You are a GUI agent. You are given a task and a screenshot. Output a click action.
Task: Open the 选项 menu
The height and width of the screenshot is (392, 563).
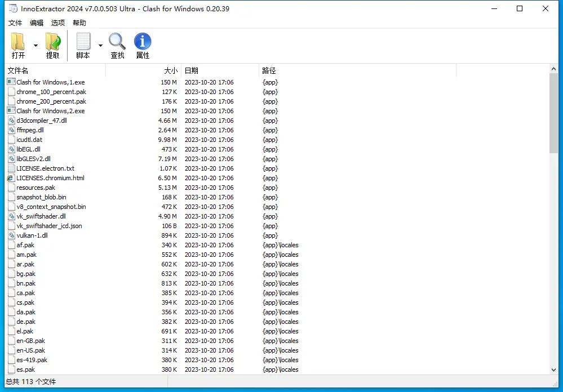tap(58, 23)
